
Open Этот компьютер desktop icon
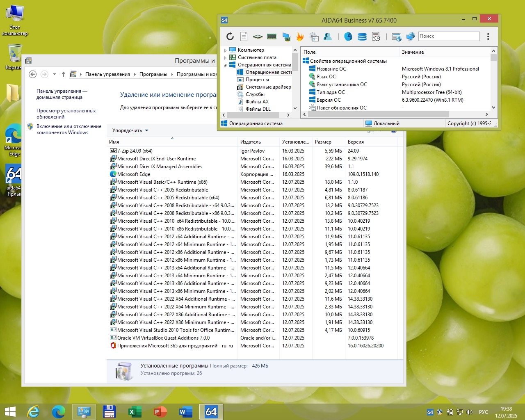coord(15,21)
